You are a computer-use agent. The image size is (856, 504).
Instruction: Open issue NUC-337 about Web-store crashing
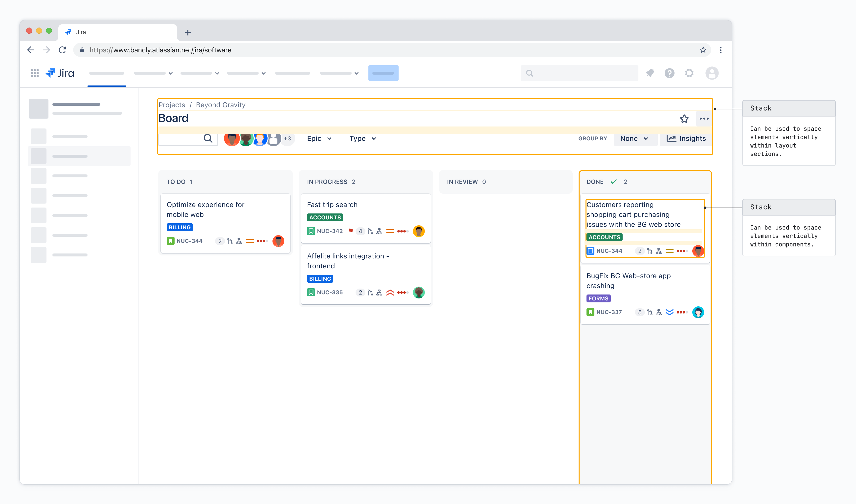(628, 280)
